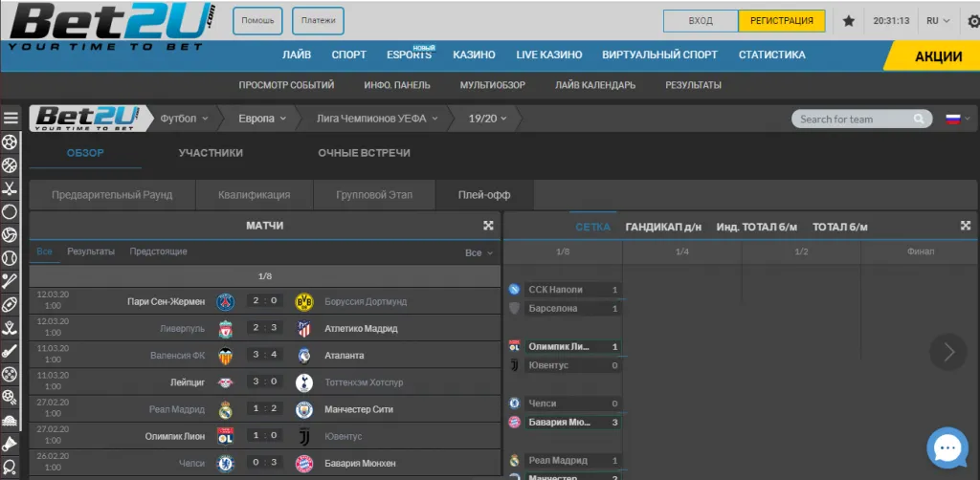Select the ice hockey crossed sticks icon
980x480 pixels.
point(10,188)
